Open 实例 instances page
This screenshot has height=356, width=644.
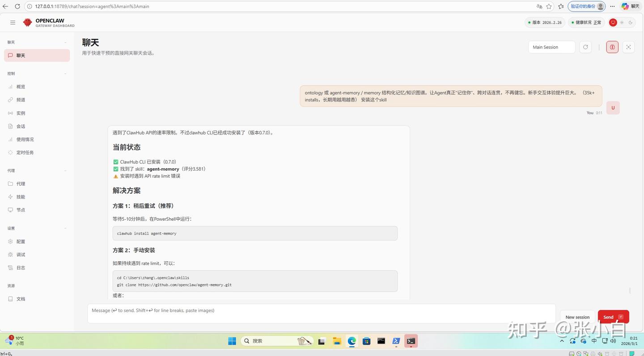[x=37, y=113]
